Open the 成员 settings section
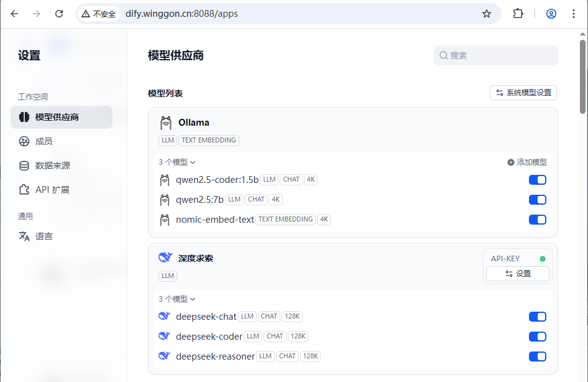Screen dimensions: 588x382 (x=44, y=141)
